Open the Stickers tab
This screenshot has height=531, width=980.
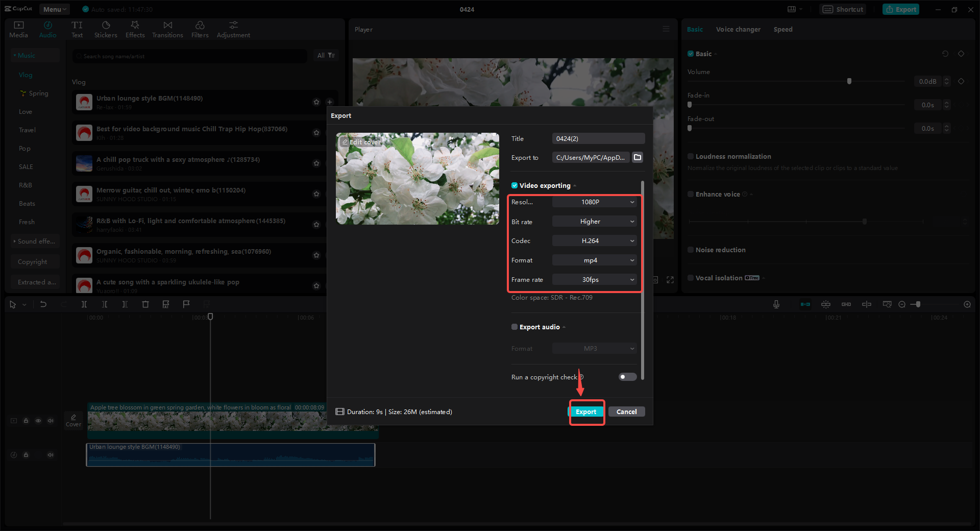coord(106,30)
